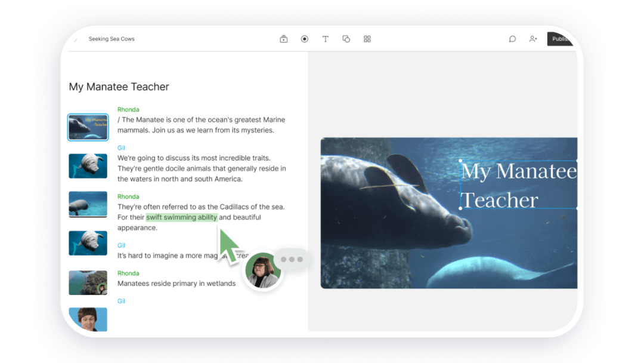This screenshot has width=644, height=363.
Task: Open the three-dot overflow menu near the avatar
Action: (292, 259)
